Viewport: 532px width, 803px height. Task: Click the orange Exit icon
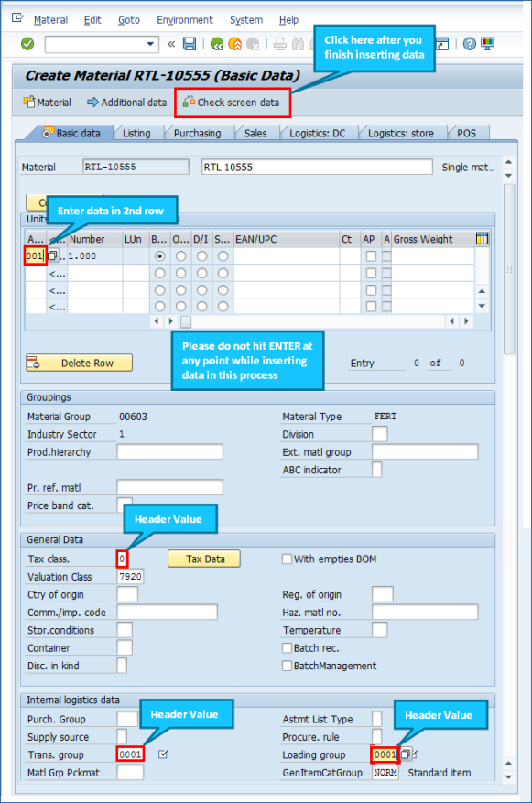[235, 44]
